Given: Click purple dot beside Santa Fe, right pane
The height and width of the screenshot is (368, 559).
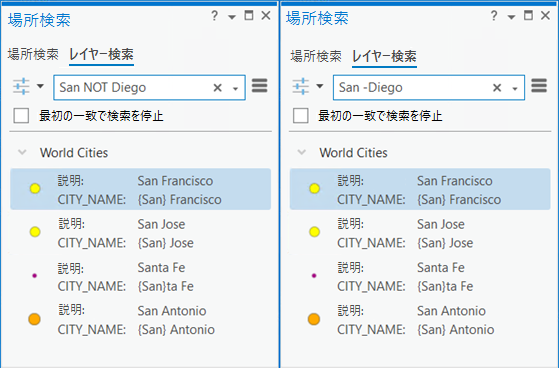Looking at the screenshot, I should tap(314, 275).
